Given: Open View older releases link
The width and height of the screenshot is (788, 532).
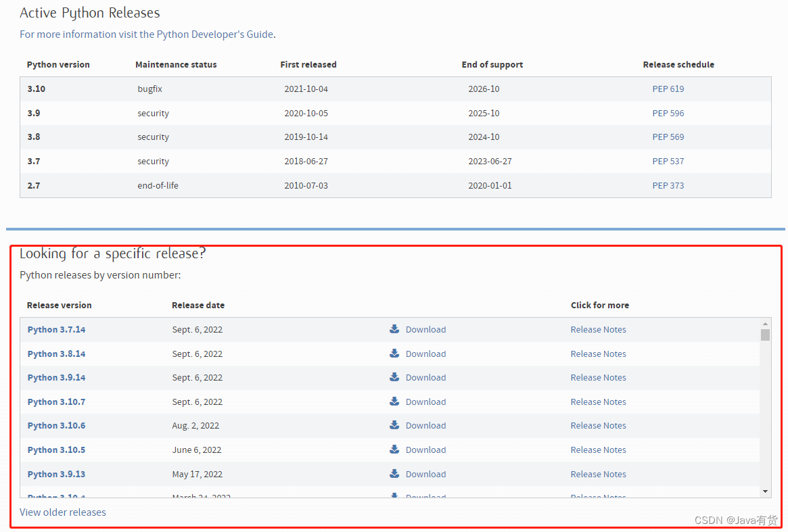Looking at the screenshot, I should (63, 512).
